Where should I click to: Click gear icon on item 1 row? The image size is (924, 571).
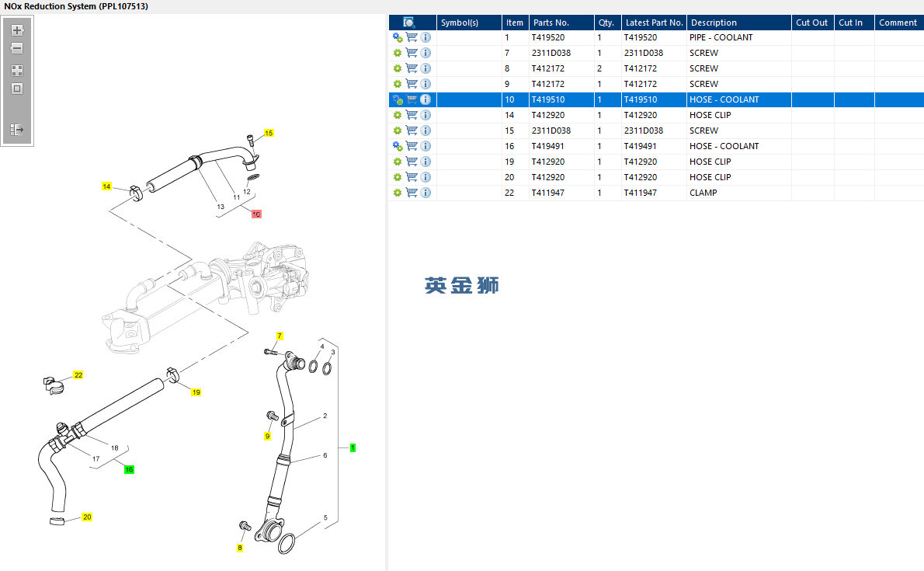point(398,37)
